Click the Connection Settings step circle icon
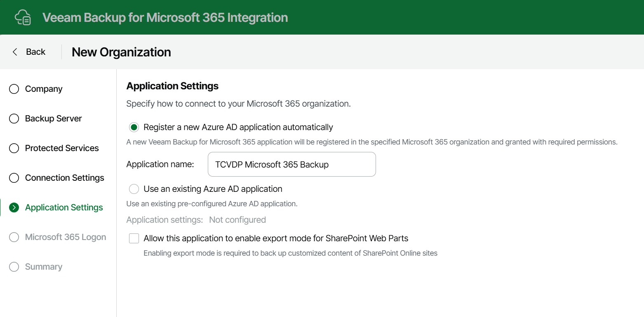 [14, 178]
